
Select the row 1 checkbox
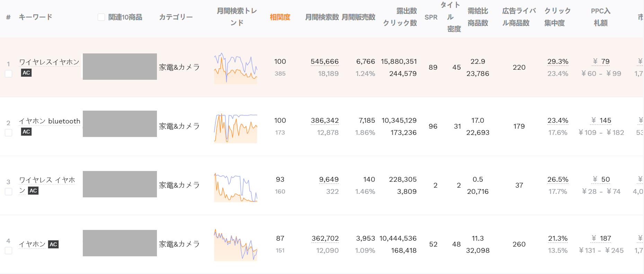[9, 74]
